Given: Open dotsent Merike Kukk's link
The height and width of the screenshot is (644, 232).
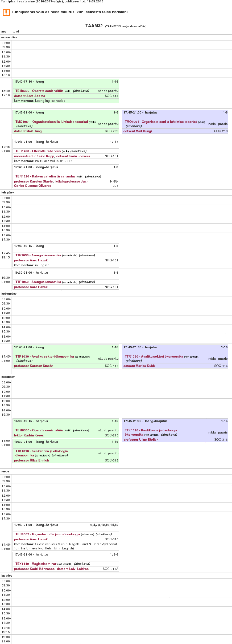Looking at the screenshot, I should pos(139,366).
